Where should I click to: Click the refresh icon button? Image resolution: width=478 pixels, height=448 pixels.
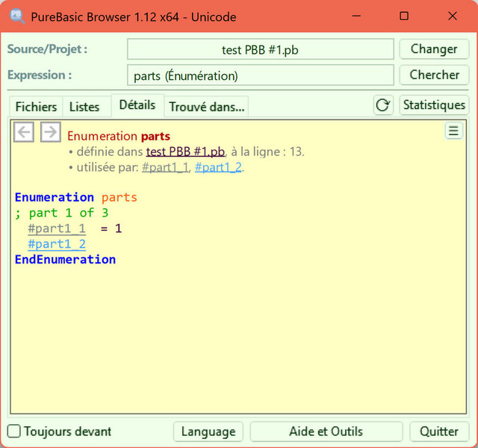[383, 105]
